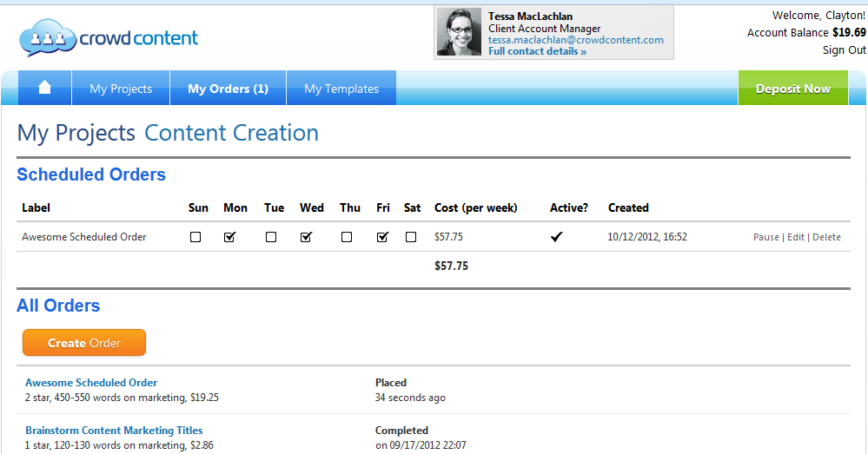
Task: Edit the Awesome Scheduled Order
Action: [x=796, y=237]
